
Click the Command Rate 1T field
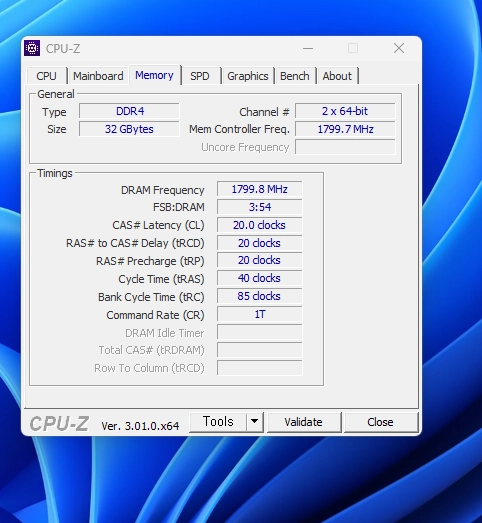click(x=260, y=314)
